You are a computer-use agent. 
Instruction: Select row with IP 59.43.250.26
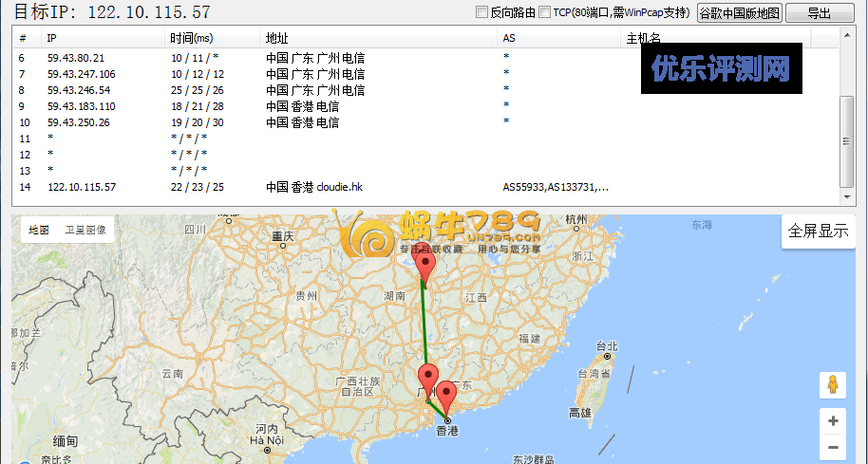tap(425, 122)
